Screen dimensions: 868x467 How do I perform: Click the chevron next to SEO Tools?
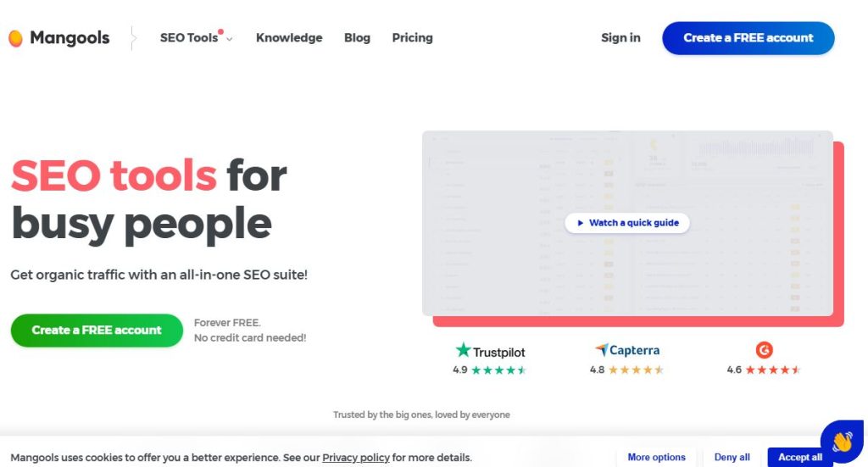tap(230, 39)
